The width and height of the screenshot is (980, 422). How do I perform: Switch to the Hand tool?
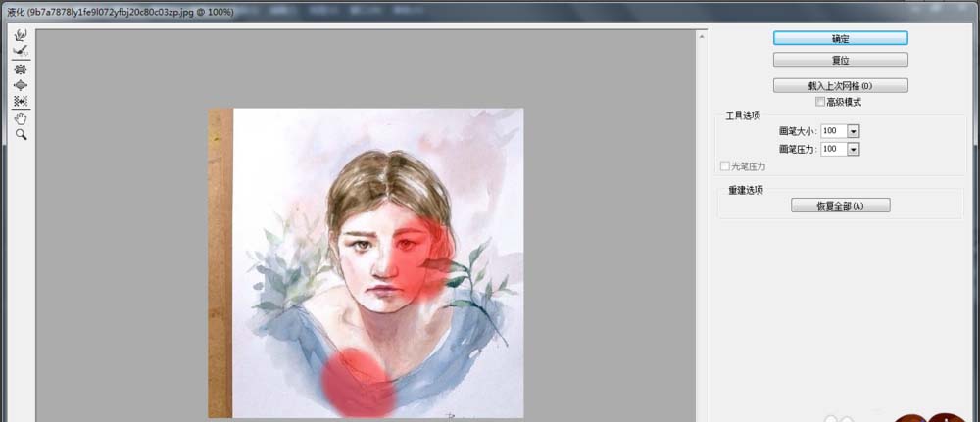tap(21, 117)
